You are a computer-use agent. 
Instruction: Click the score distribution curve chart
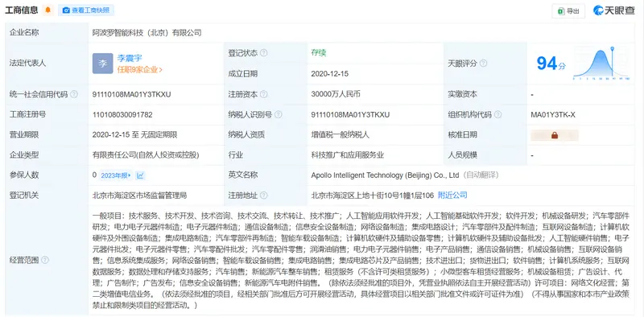pos(601,63)
